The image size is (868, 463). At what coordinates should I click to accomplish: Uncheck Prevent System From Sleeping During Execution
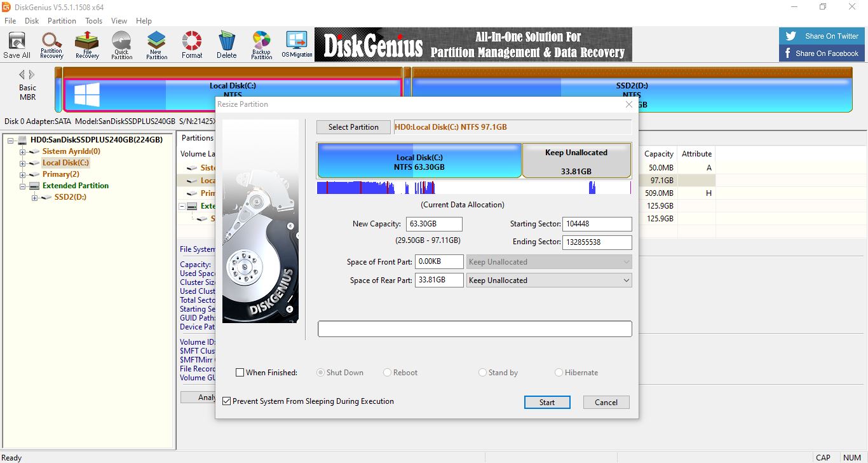point(227,401)
